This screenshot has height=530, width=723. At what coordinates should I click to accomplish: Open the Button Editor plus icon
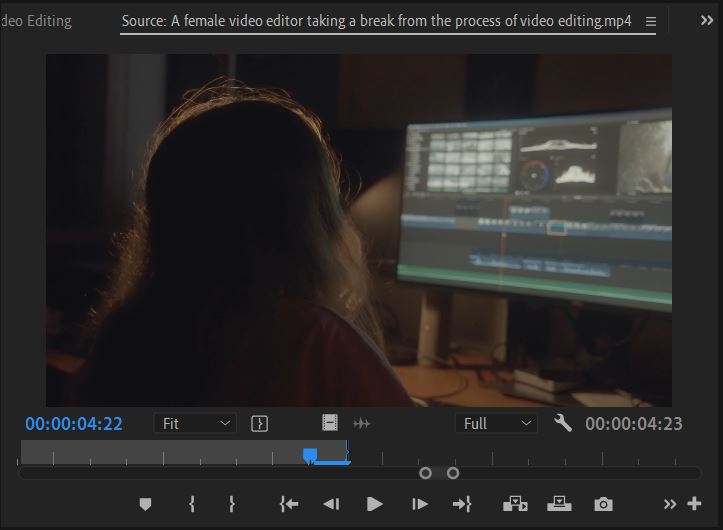pos(694,503)
